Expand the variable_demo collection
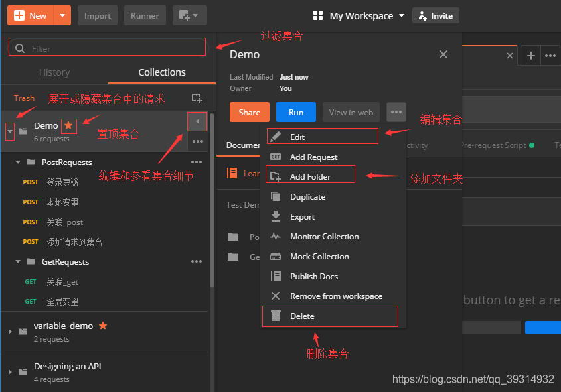The width and height of the screenshot is (561, 392). [10, 332]
